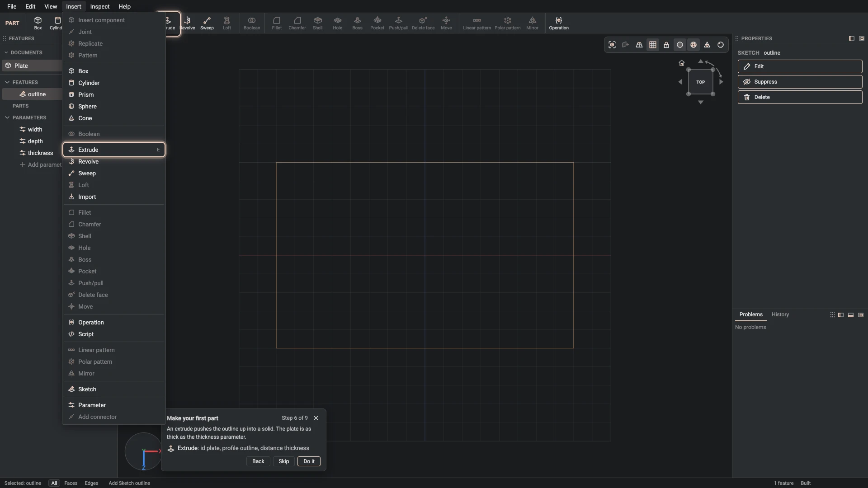Select the Faces selection filter

71,483
